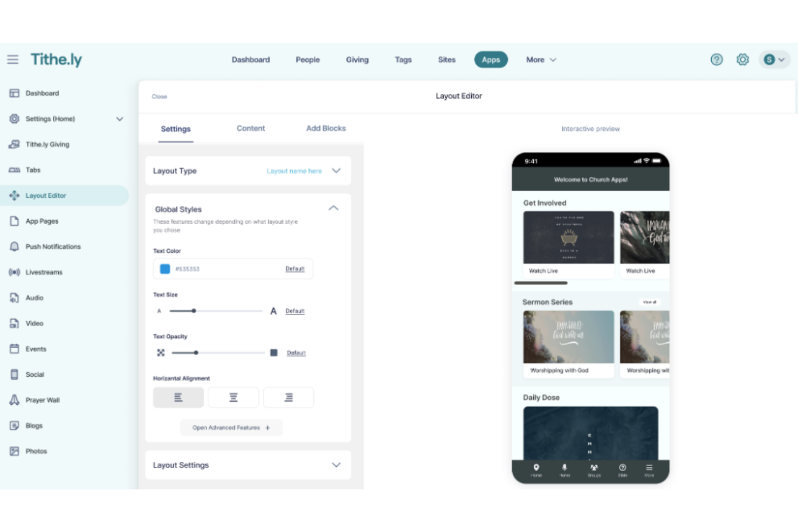Expand the Settings (Home) sidebar chevron

pyautogui.click(x=120, y=119)
